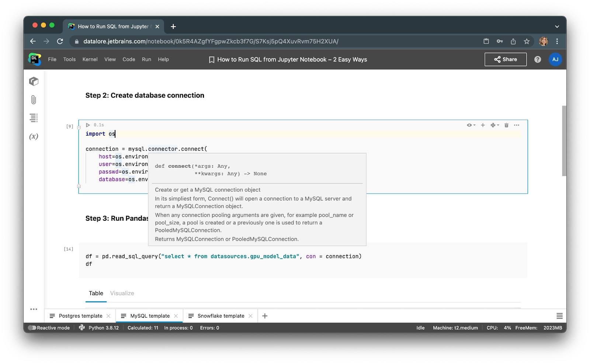590x364 pixels.
Task: Run the import os cell
Action: point(88,125)
